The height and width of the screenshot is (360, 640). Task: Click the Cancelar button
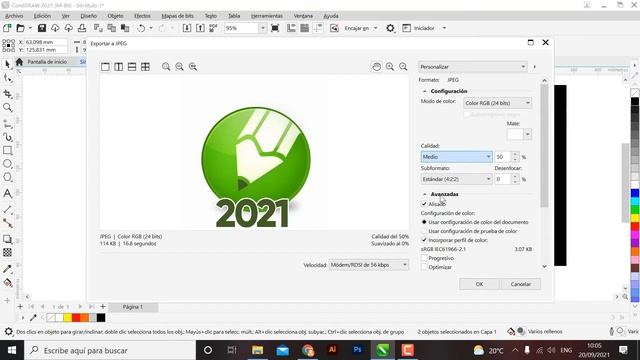520,284
